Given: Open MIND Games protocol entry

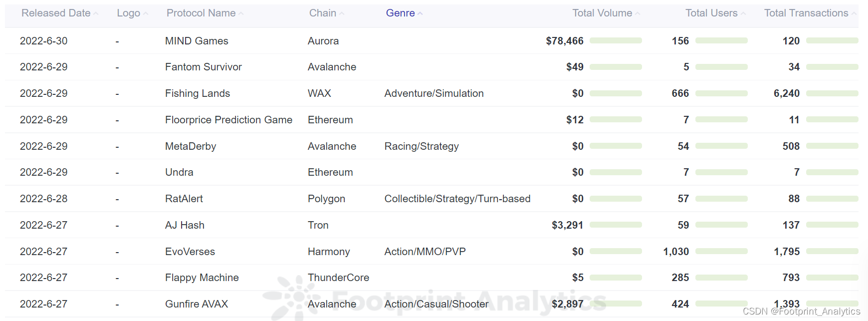Looking at the screenshot, I should pyautogui.click(x=197, y=41).
